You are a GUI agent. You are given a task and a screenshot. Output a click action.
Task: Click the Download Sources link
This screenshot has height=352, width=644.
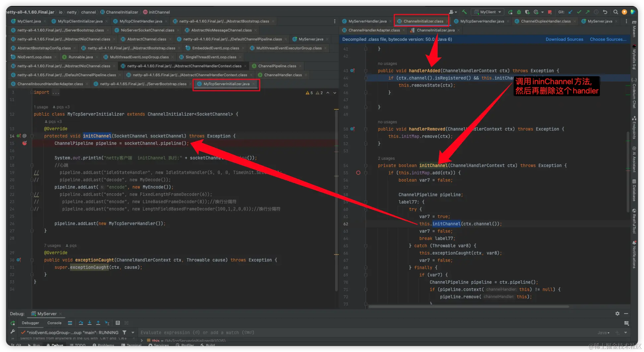(x=564, y=39)
